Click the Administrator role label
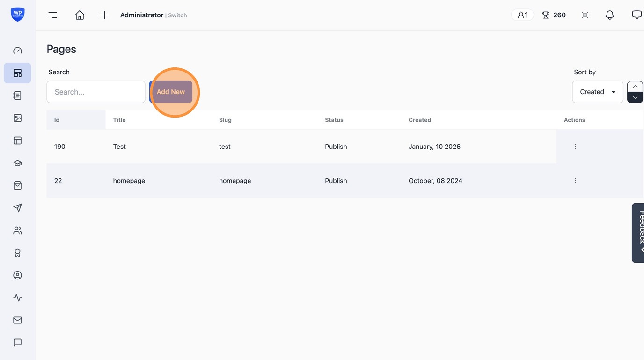Viewport: 644px width, 360px height. click(x=142, y=15)
